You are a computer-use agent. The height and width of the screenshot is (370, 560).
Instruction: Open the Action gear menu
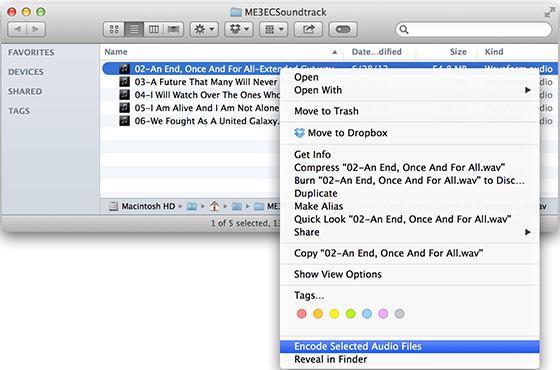[204, 29]
